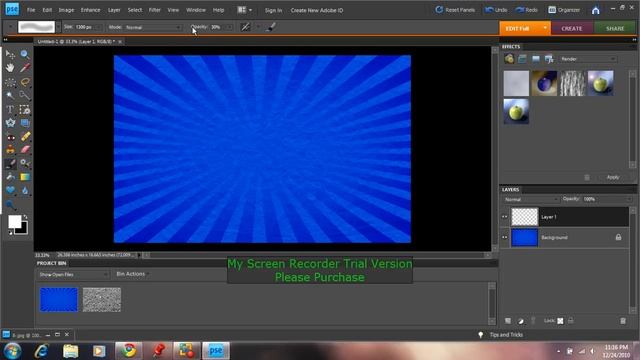Open the Image menu
The width and height of the screenshot is (640, 360).
[66, 10]
